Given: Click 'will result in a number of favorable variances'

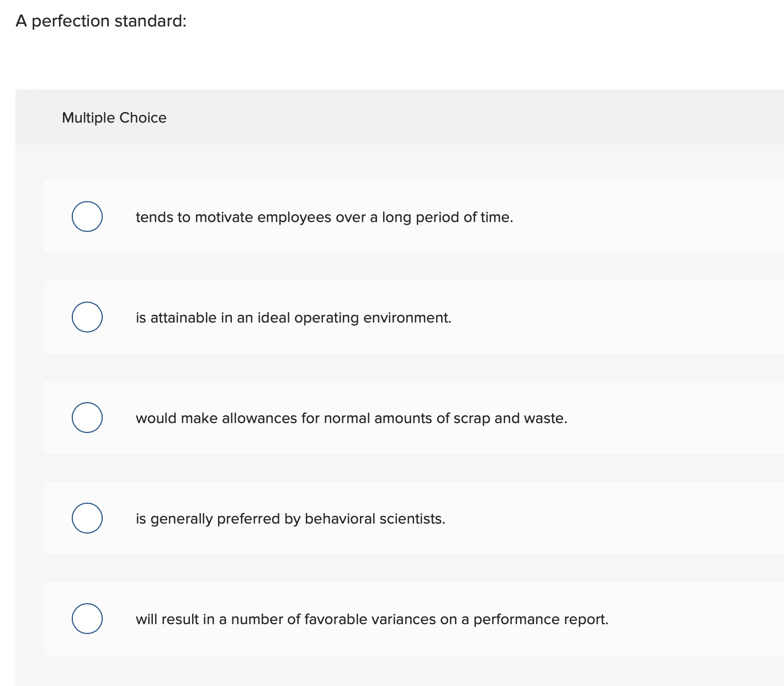Looking at the screenshot, I should 372,619.
